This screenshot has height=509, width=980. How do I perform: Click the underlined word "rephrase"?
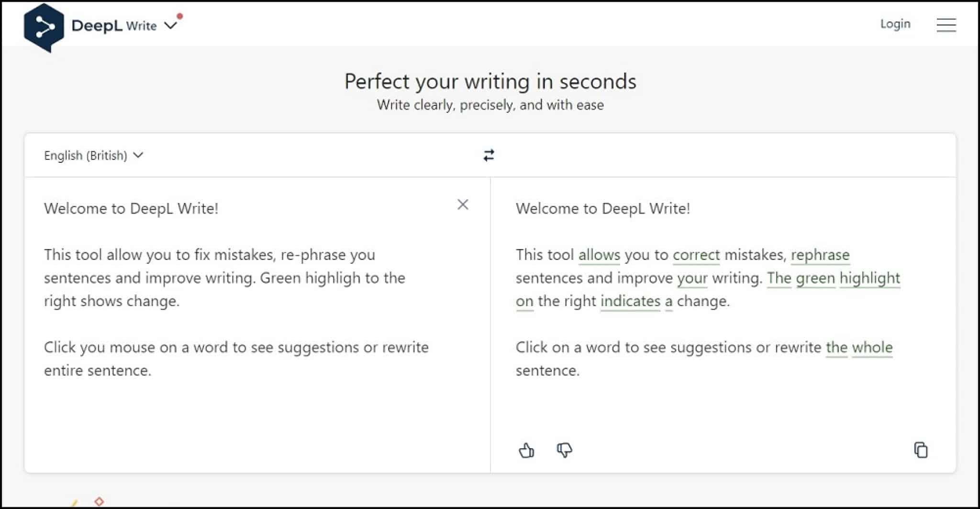click(820, 255)
